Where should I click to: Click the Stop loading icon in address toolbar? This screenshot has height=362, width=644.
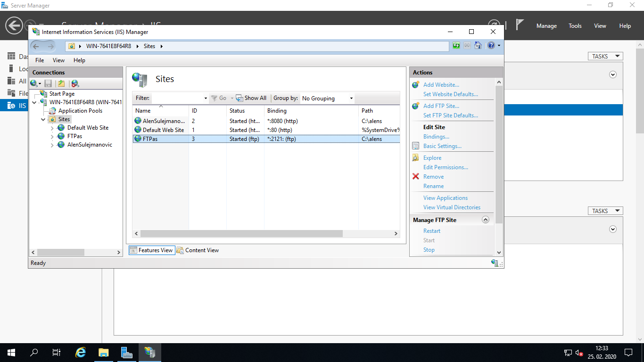point(467,46)
